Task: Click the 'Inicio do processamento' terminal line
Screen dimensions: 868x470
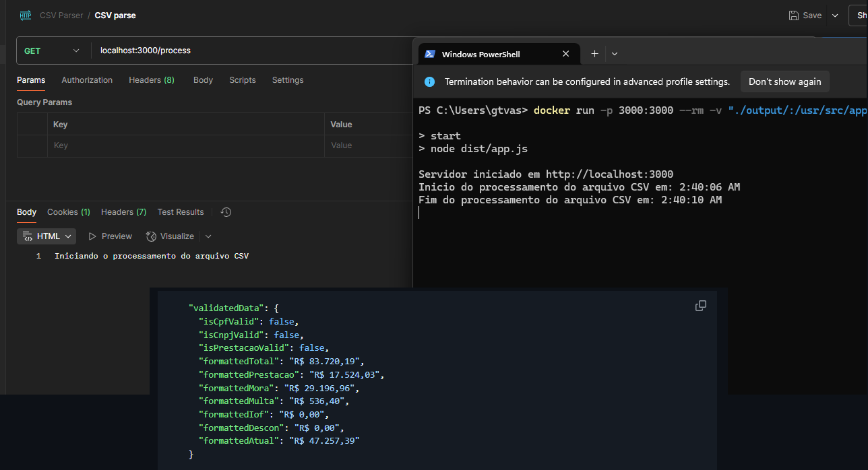Action: (x=579, y=187)
